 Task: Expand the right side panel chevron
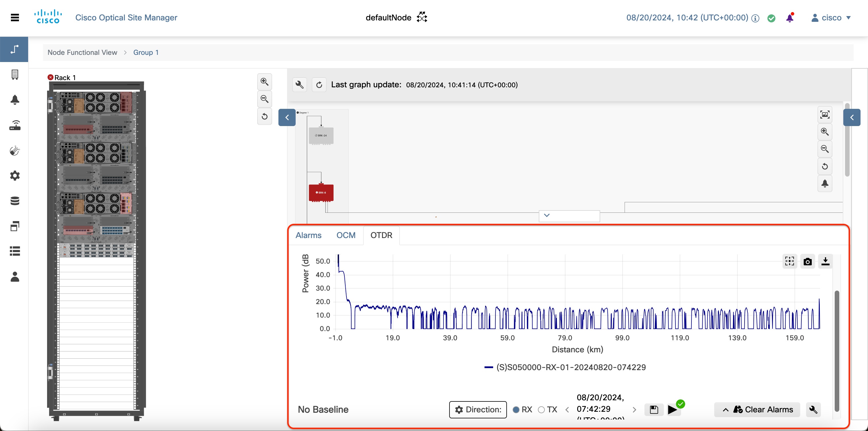852,117
